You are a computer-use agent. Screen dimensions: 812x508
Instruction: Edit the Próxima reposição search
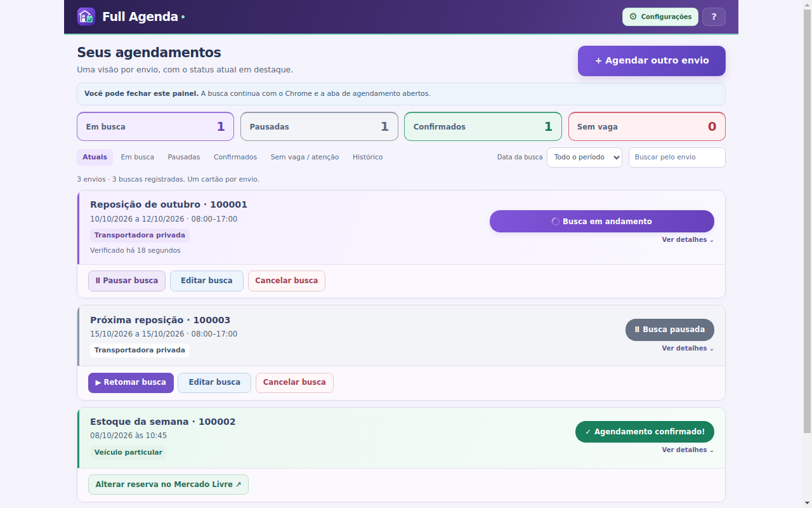pos(214,382)
